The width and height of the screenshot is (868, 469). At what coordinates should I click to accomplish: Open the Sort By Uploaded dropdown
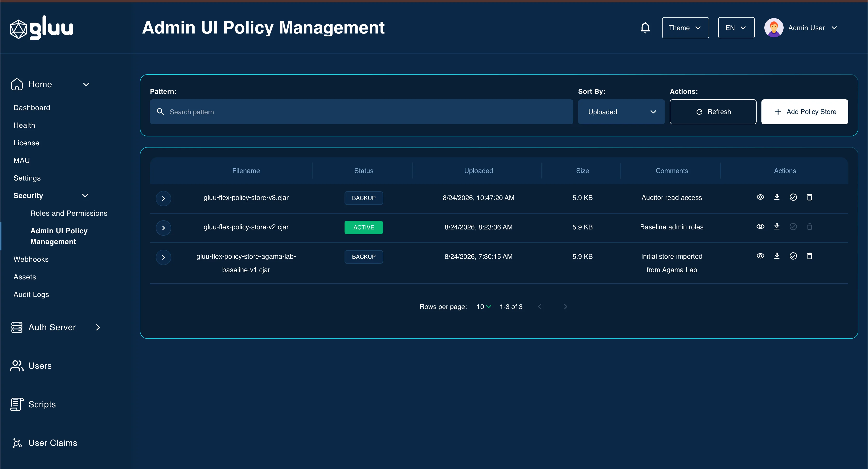point(621,112)
